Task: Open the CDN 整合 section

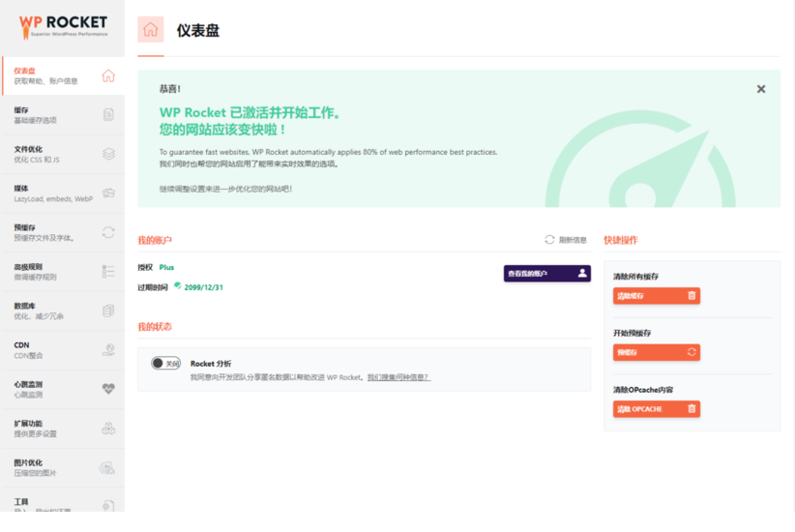Action: [x=64, y=350]
